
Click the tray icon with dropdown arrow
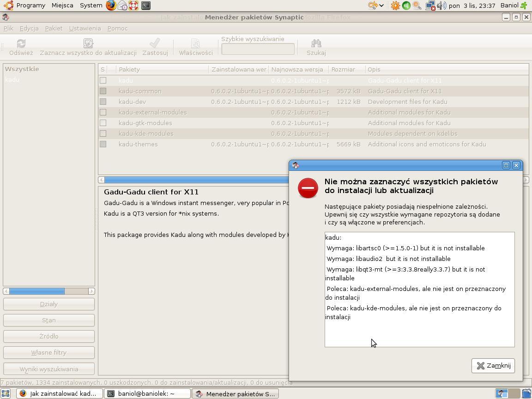tap(375, 6)
